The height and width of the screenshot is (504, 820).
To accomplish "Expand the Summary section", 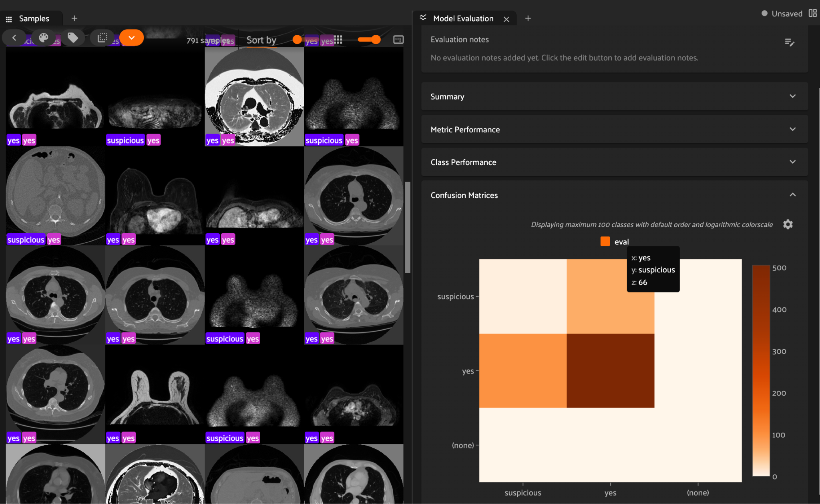I will tap(615, 96).
